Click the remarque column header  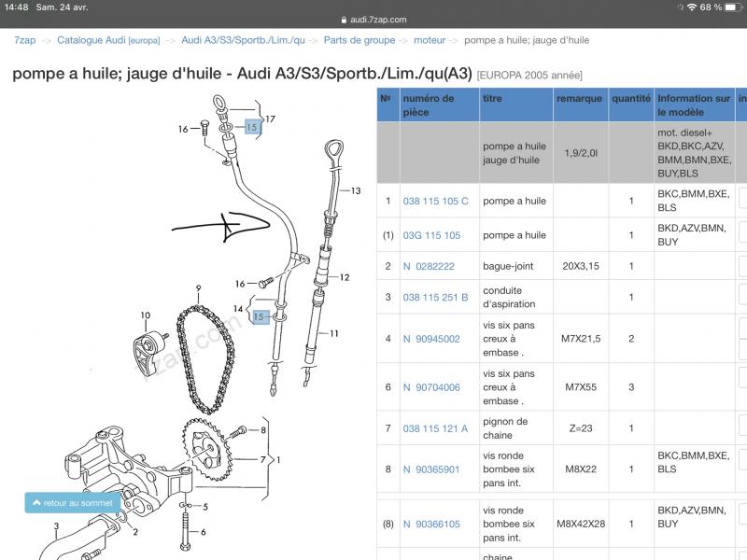point(580,105)
